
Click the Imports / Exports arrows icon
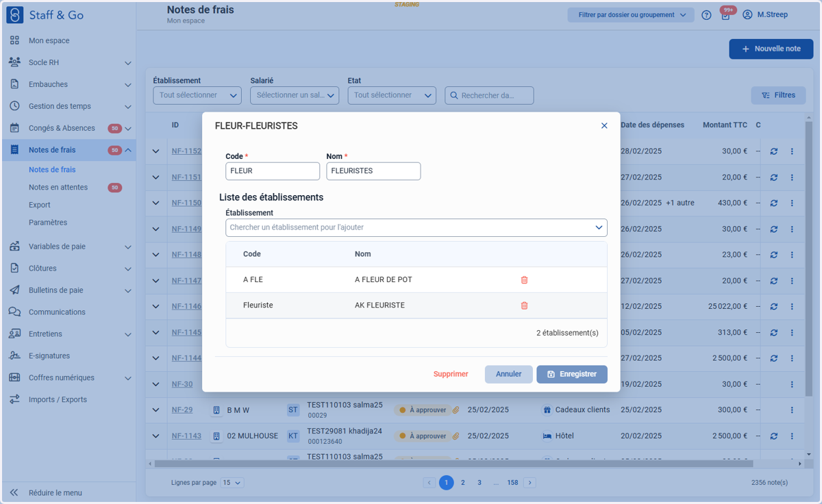coord(14,399)
